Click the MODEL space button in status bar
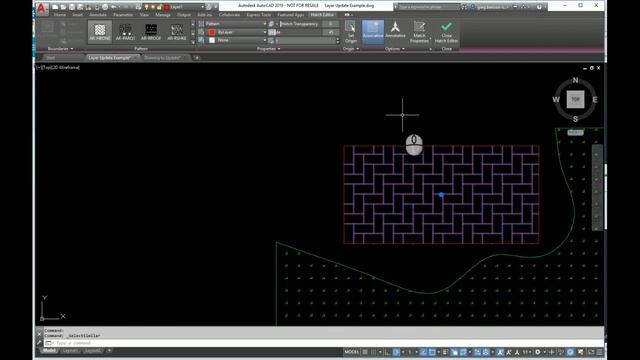This screenshot has height=360, width=640. (351, 352)
